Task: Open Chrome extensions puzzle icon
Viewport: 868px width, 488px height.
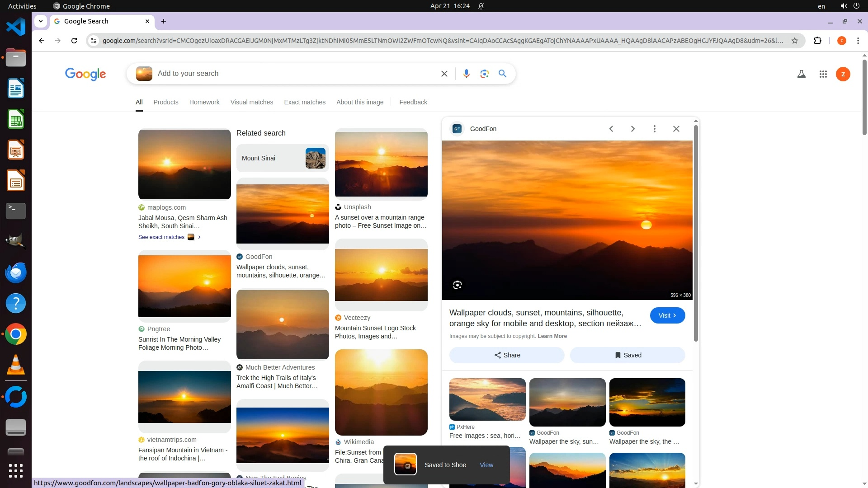Action: [x=817, y=41]
